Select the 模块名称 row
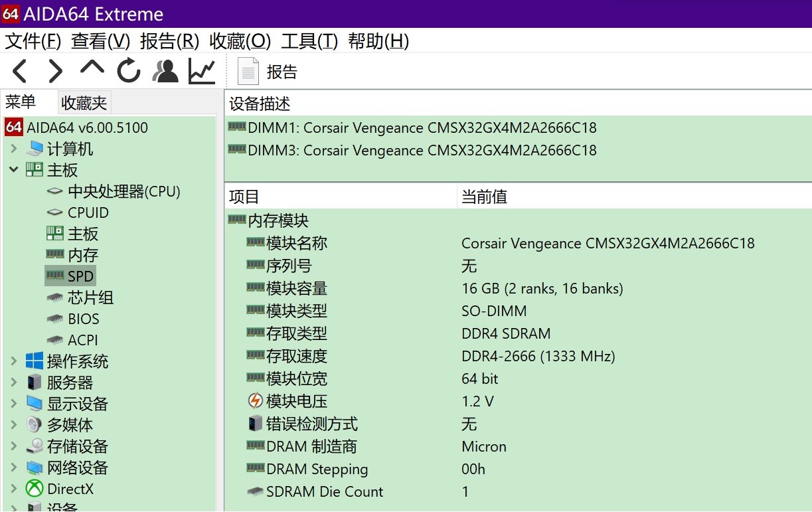The width and height of the screenshot is (812, 512). coord(518,243)
